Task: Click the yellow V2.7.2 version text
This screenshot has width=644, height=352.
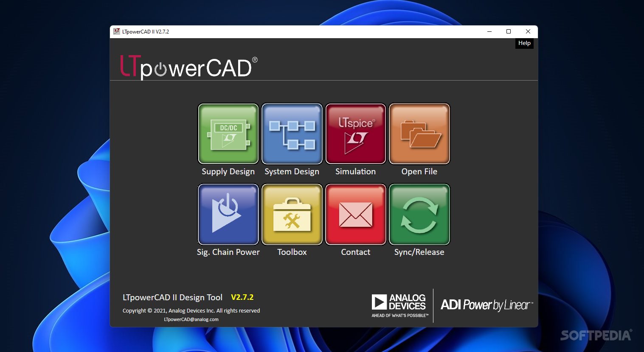Action: click(242, 297)
